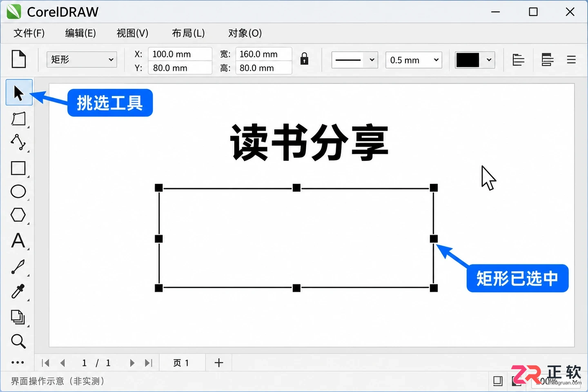Choose the polyline node drawing tool
The width and height of the screenshot is (588, 392).
(x=18, y=142)
